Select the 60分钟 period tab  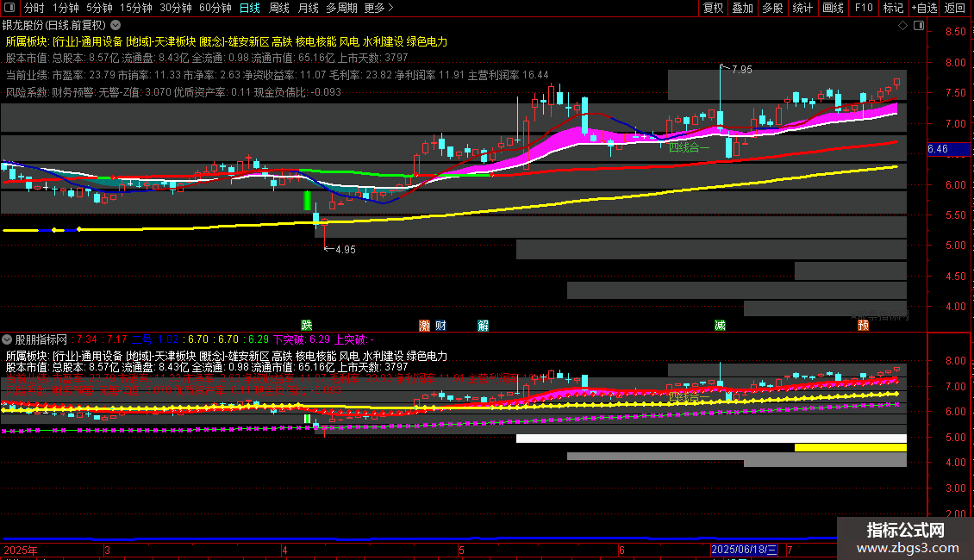pyautogui.click(x=215, y=8)
